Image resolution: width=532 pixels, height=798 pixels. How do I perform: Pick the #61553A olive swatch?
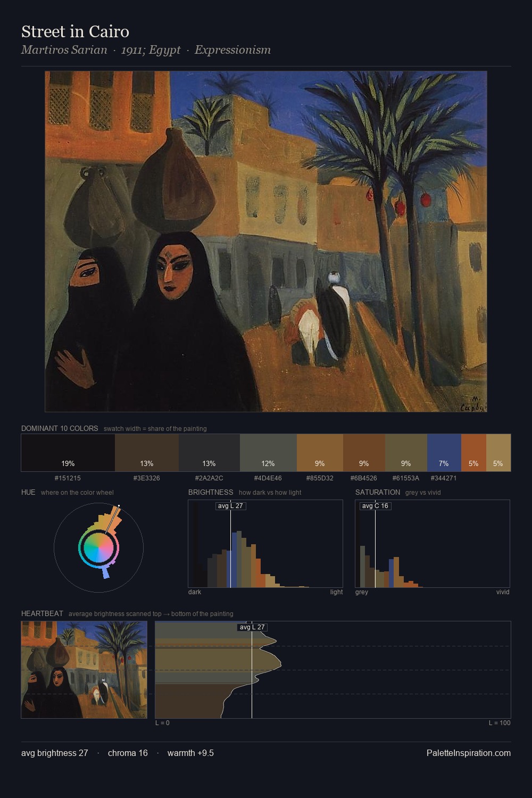click(x=406, y=453)
